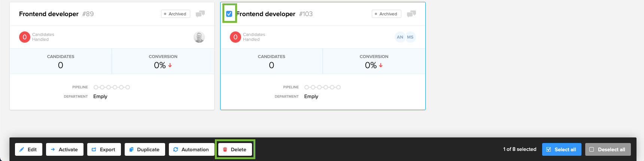
Task: Click Archived status badge on job #89
Action: pyautogui.click(x=176, y=14)
